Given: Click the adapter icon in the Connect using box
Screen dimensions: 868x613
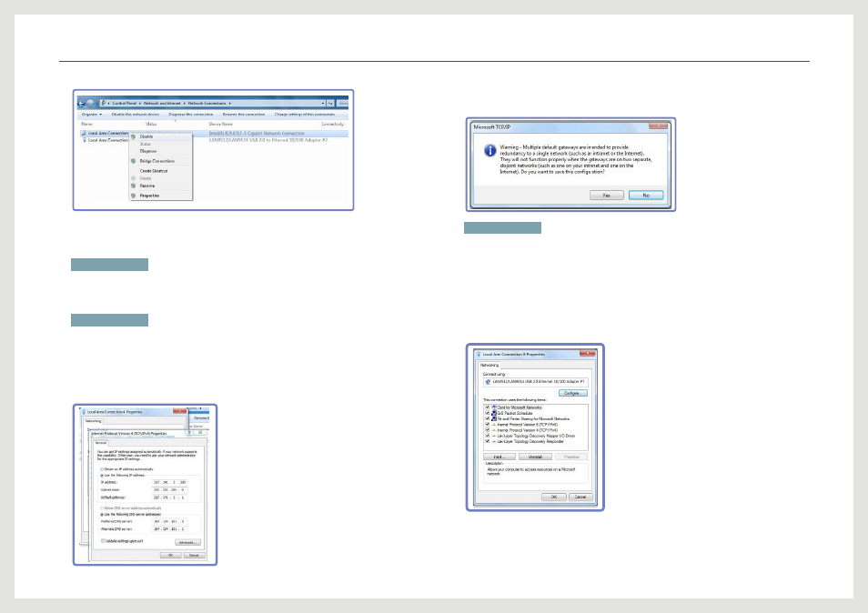Looking at the screenshot, I should click(488, 382).
